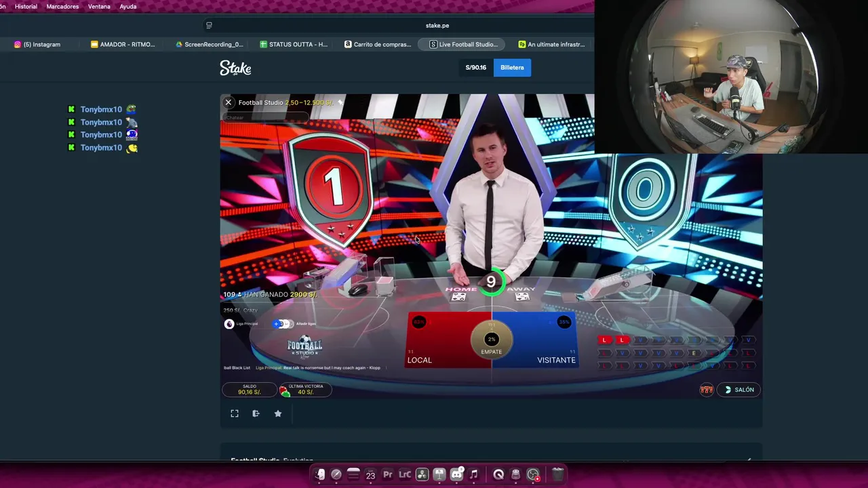Open the slot machine games icon
Viewport: 868px width, 488px height.
(x=707, y=390)
